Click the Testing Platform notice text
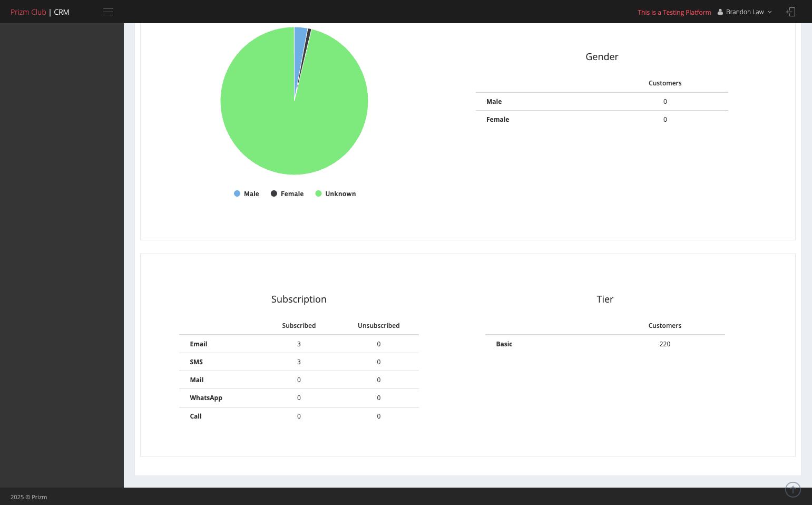Image resolution: width=812 pixels, height=505 pixels. (674, 12)
